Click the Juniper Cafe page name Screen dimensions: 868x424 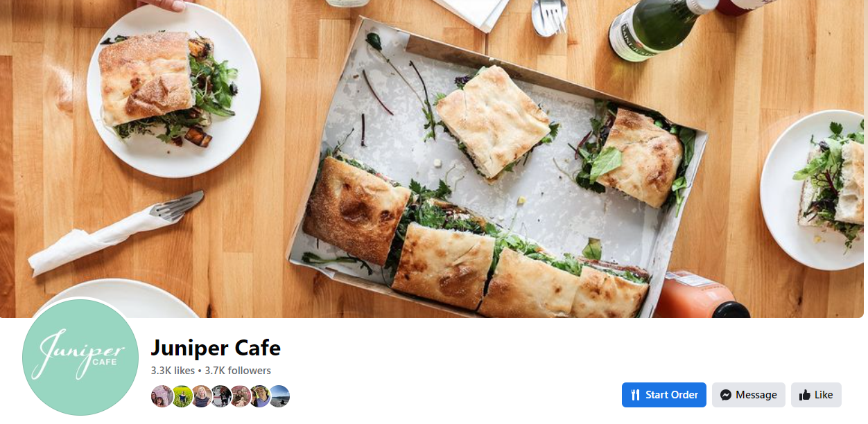point(216,348)
